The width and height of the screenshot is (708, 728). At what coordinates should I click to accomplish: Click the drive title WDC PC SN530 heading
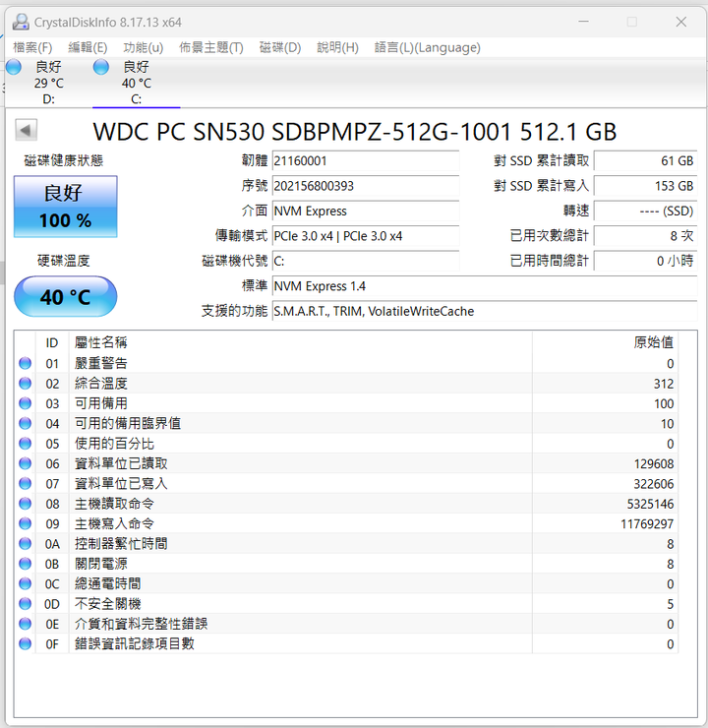pyautogui.click(x=355, y=132)
